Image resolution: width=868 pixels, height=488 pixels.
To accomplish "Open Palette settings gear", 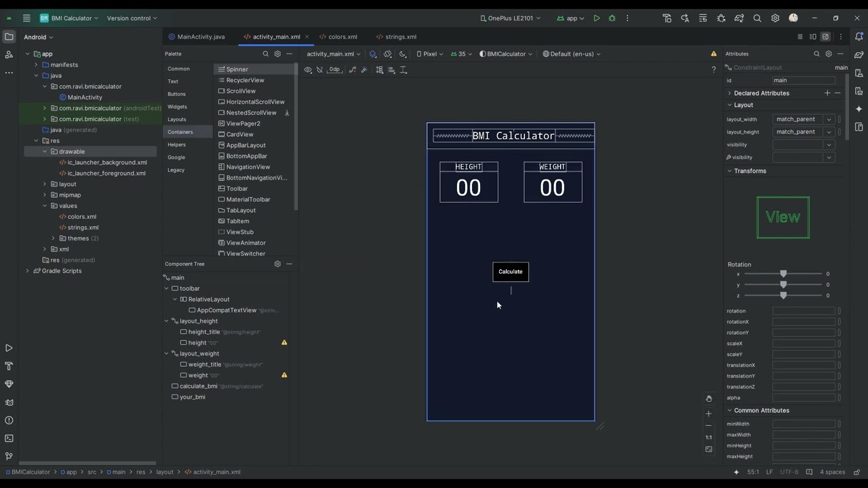I will pyautogui.click(x=277, y=54).
